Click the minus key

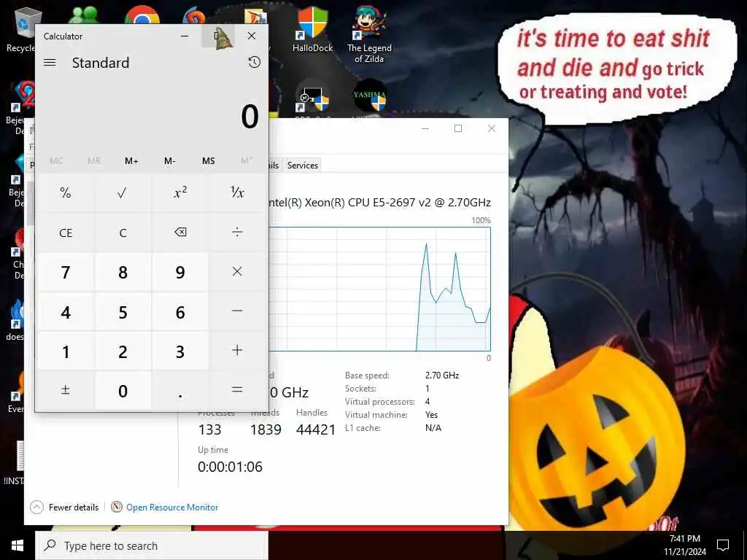point(237,311)
